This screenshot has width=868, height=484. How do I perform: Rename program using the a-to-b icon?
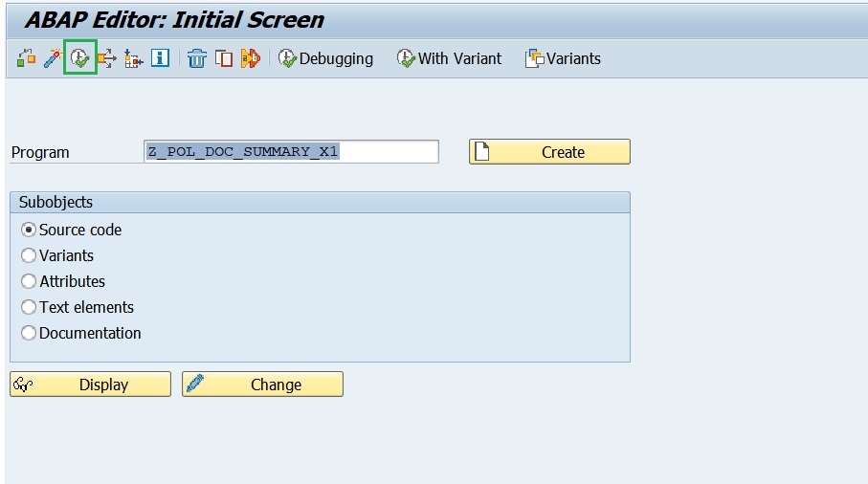click(x=250, y=58)
